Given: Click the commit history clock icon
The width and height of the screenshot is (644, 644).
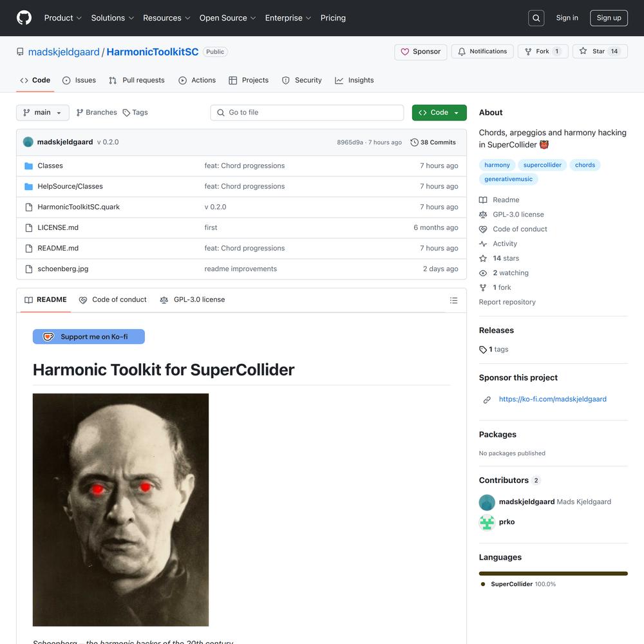Looking at the screenshot, I should 414,142.
